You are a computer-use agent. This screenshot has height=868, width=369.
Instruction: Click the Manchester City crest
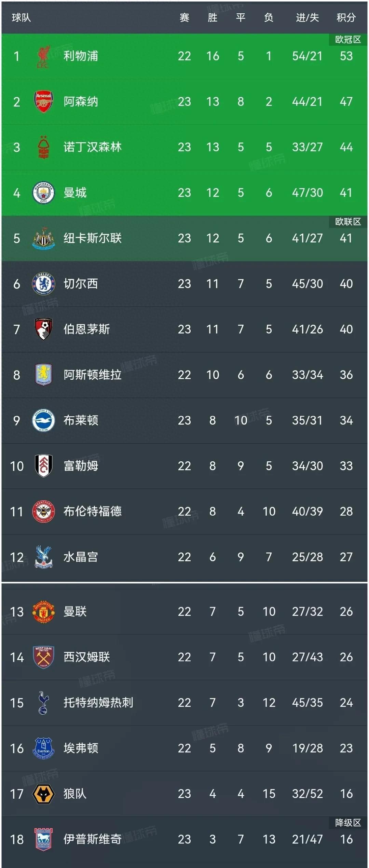pos(43,193)
